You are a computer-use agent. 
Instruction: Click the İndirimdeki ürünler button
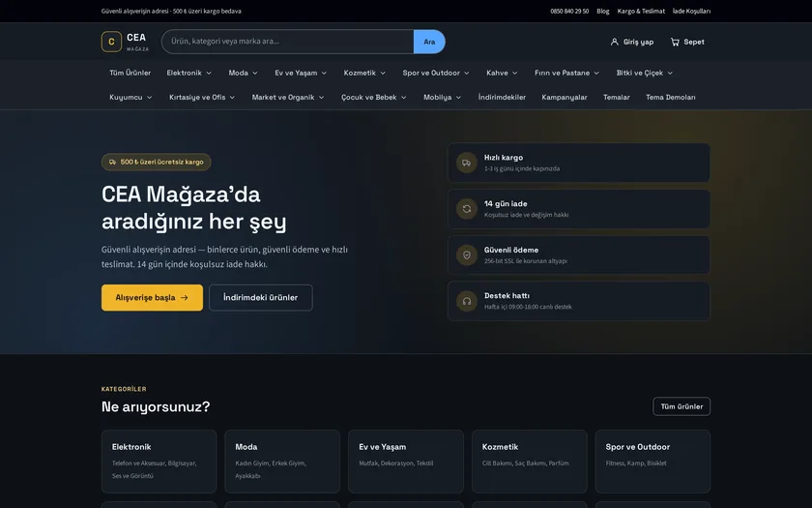tap(260, 298)
